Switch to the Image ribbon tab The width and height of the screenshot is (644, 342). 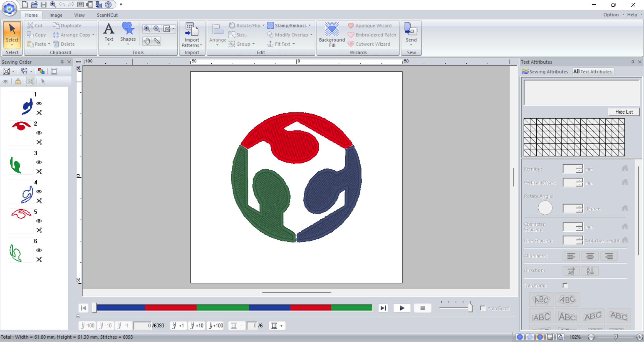56,15
